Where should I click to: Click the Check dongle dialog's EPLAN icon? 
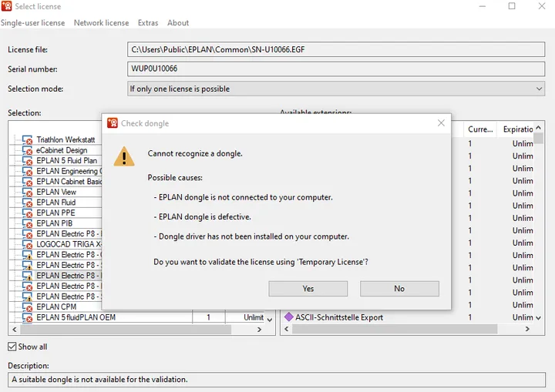pos(113,123)
